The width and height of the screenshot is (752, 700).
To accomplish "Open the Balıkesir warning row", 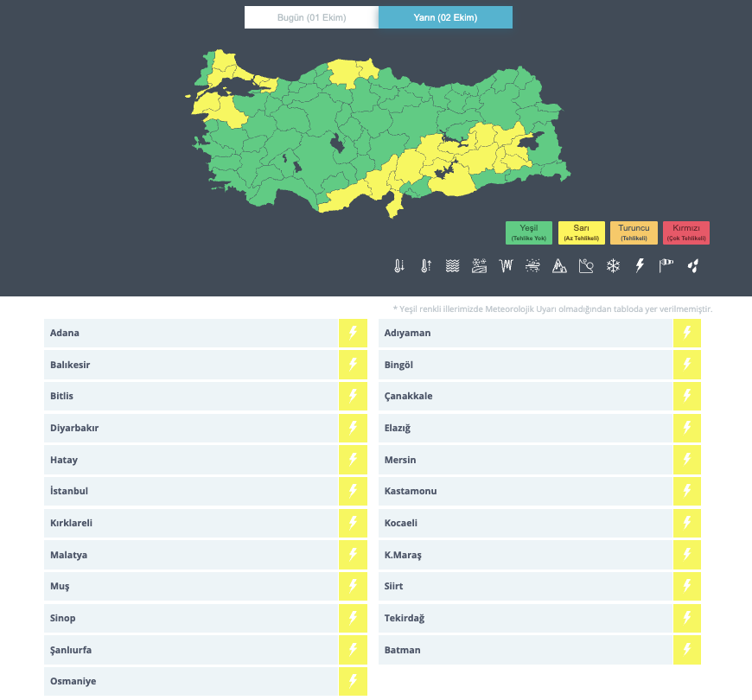I will [206, 365].
